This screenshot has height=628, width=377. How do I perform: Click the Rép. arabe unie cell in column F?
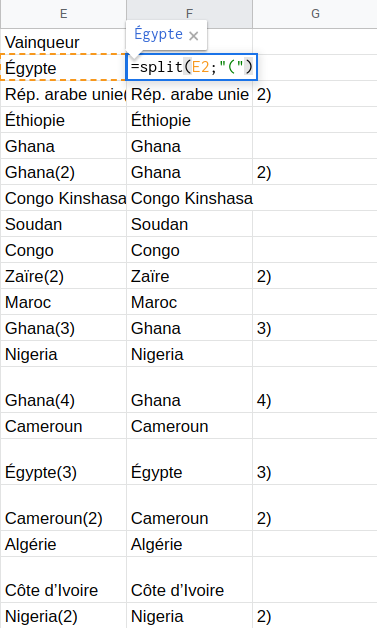point(190,94)
